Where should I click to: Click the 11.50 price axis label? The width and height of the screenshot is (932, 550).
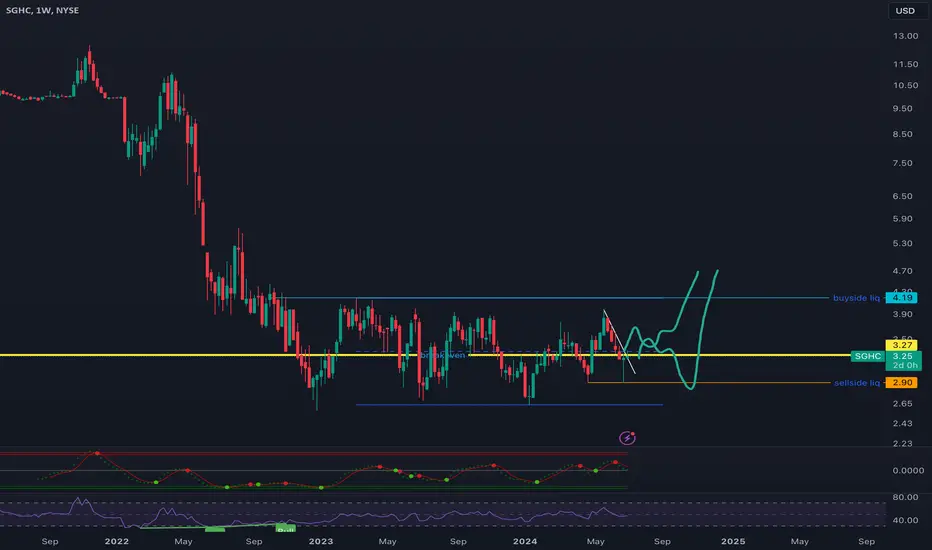(905, 64)
